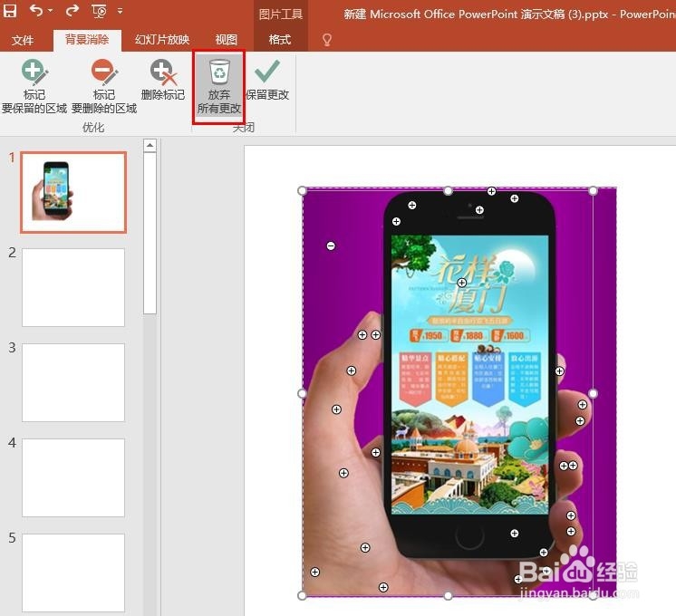Click the keep mark on 花样厦门 title
This screenshot has width=676, height=616.
coord(462,283)
